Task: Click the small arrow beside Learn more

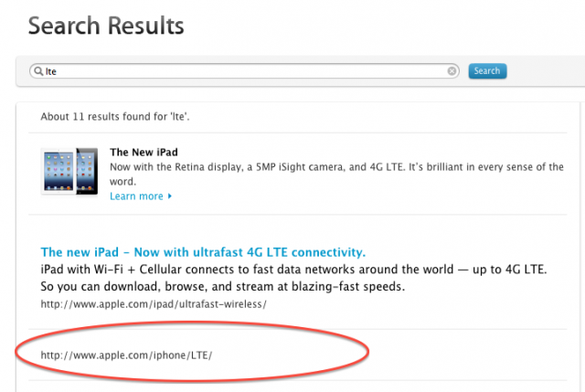Action: tap(170, 196)
